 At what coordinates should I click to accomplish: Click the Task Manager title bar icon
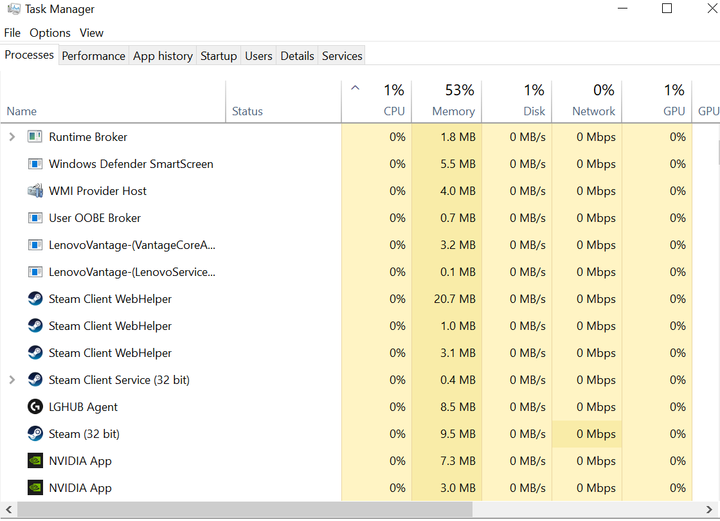point(12,10)
